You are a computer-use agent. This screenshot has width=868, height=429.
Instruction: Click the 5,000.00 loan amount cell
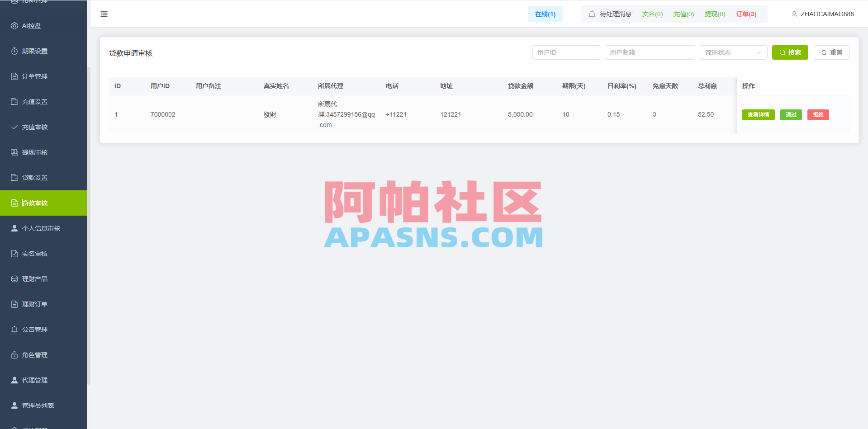coord(520,115)
